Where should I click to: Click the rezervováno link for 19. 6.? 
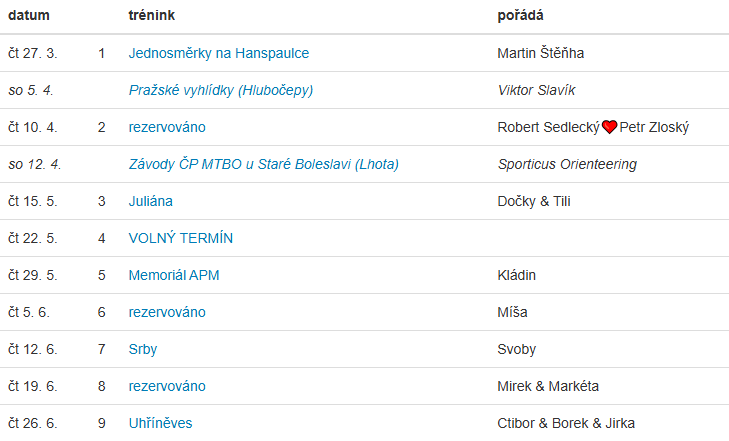[x=167, y=386]
